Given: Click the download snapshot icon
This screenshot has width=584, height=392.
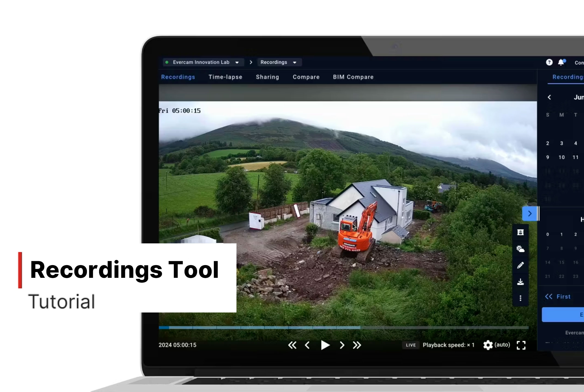Looking at the screenshot, I should coord(520,282).
